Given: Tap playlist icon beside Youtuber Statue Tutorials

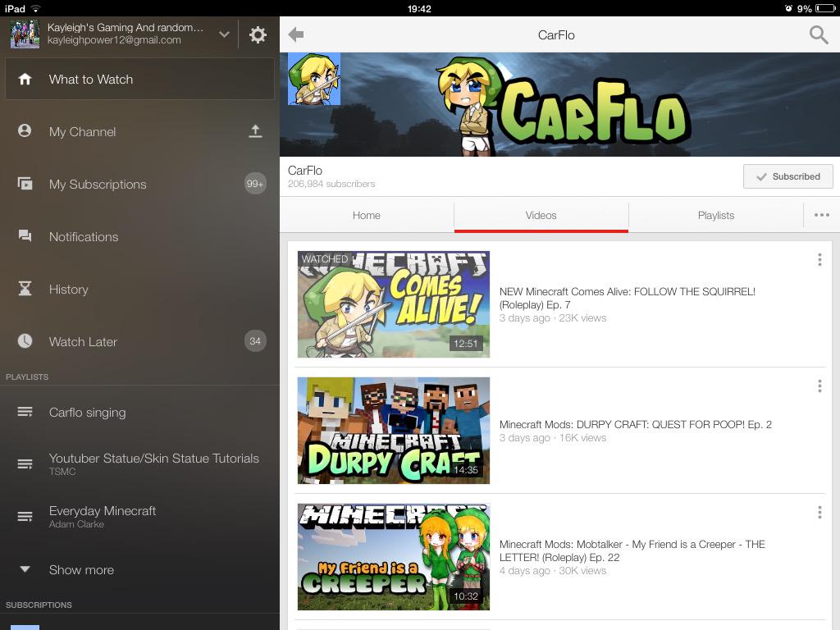Looking at the screenshot, I should coord(25,464).
